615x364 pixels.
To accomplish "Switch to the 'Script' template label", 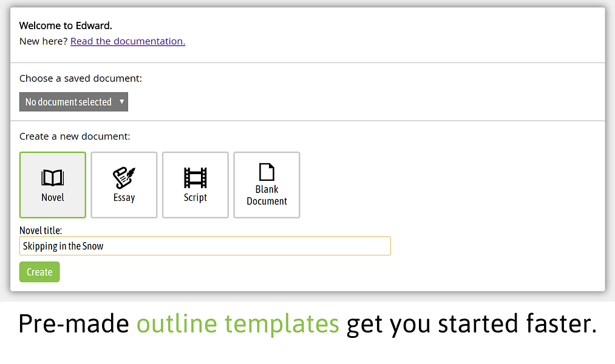I will point(195,198).
